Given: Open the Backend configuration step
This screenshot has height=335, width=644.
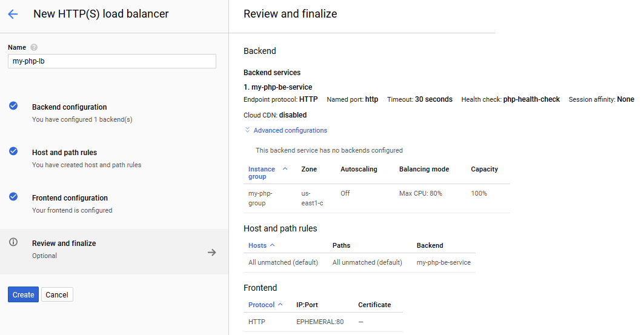Looking at the screenshot, I should [114, 113].
